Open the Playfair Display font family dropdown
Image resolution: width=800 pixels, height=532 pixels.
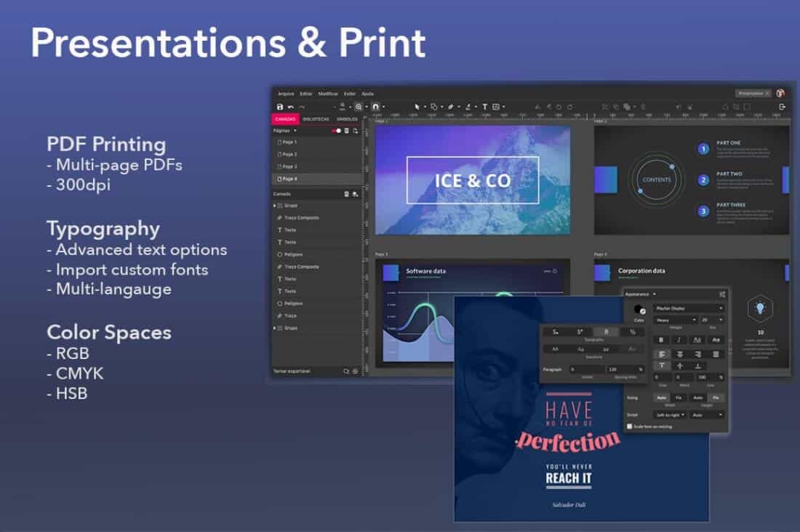688,308
